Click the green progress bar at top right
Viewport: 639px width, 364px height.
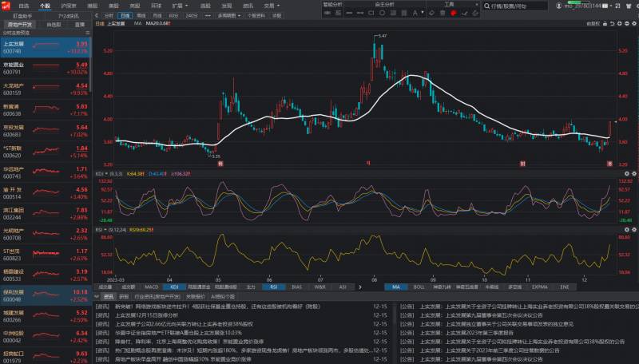pos(579,2)
